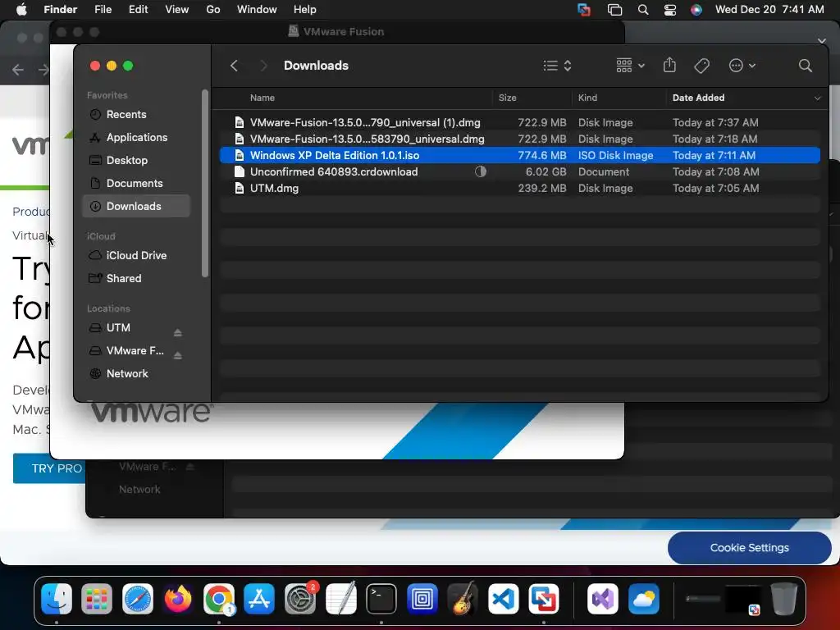
Task: Select VMware-Fusion universal (1).dmg file
Action: tap(519, 123)
